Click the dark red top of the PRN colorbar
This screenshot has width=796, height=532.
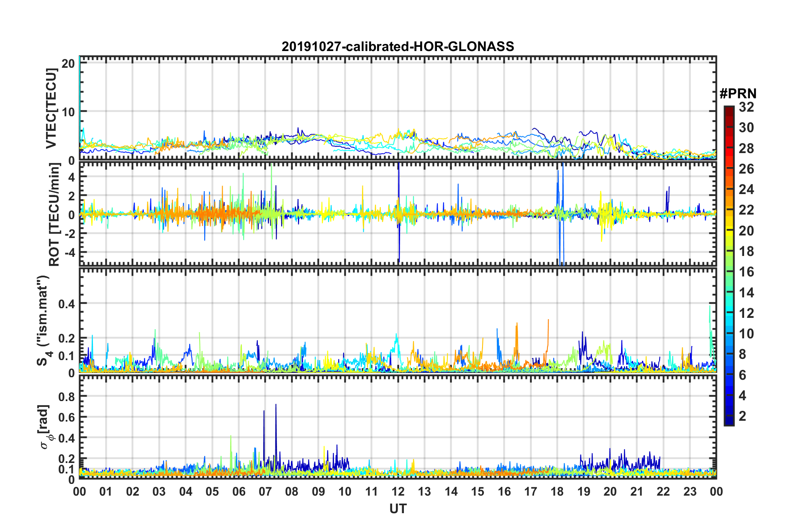[x=729, y=109]
